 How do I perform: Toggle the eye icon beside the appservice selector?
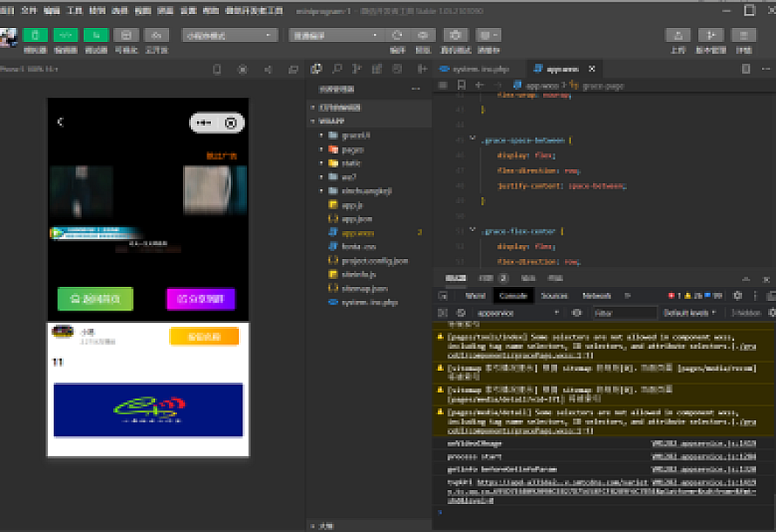[576, 312]
